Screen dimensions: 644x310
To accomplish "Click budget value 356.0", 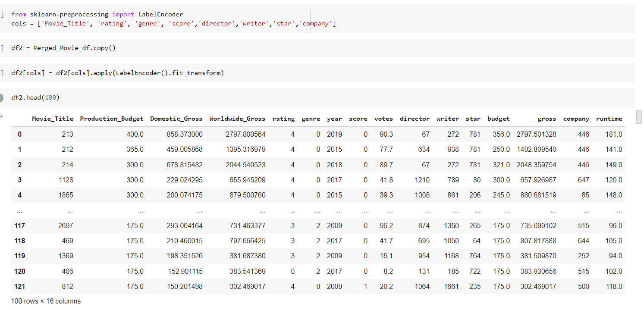I will 501,134.
